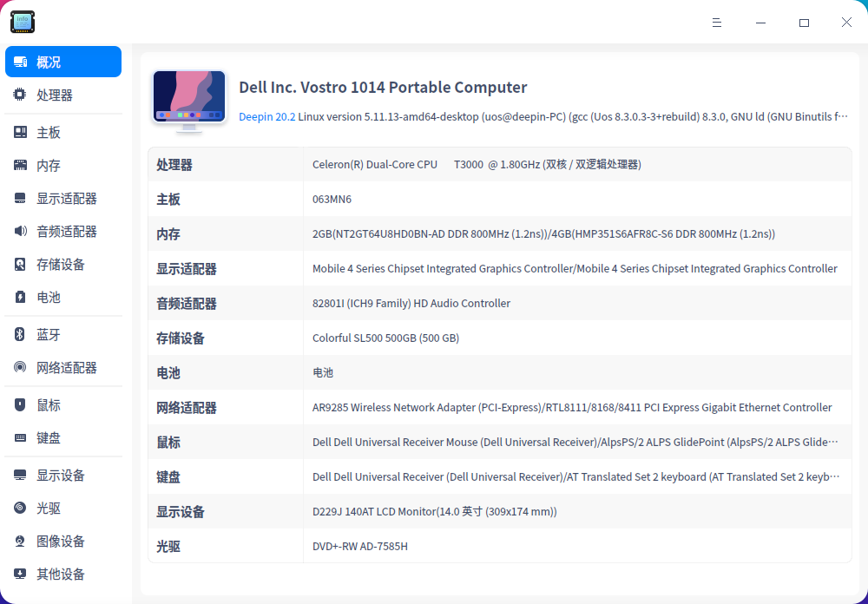Click the 图像设备 webcam icon
This screenshot has height=604, width=868.
[20, 541]
